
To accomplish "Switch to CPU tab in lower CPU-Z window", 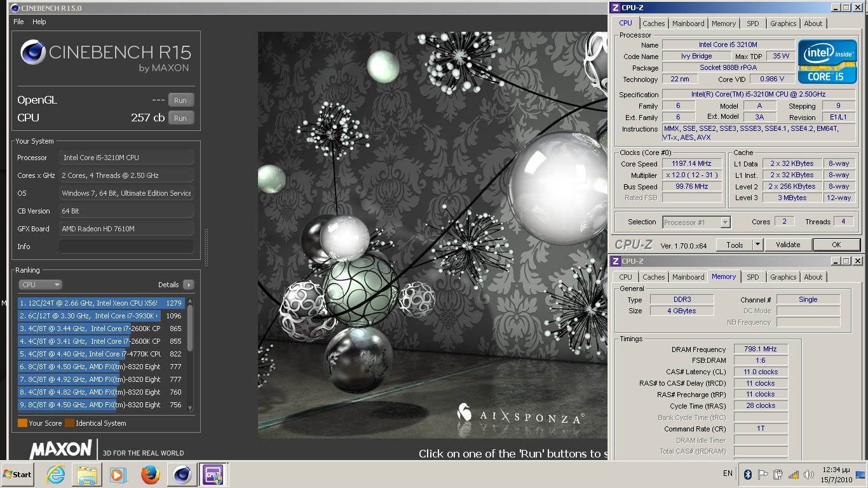I will pyautogui.click(x=625, y=277).
